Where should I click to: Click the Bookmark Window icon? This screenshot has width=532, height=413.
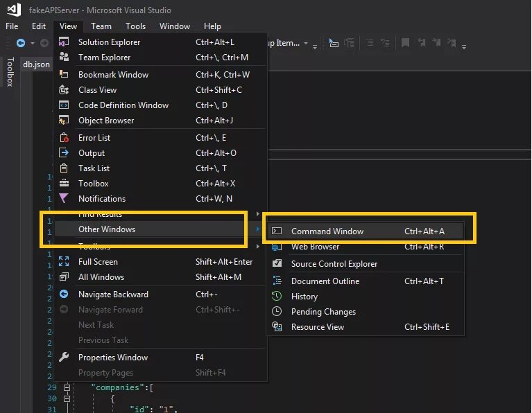coord(64,74)
